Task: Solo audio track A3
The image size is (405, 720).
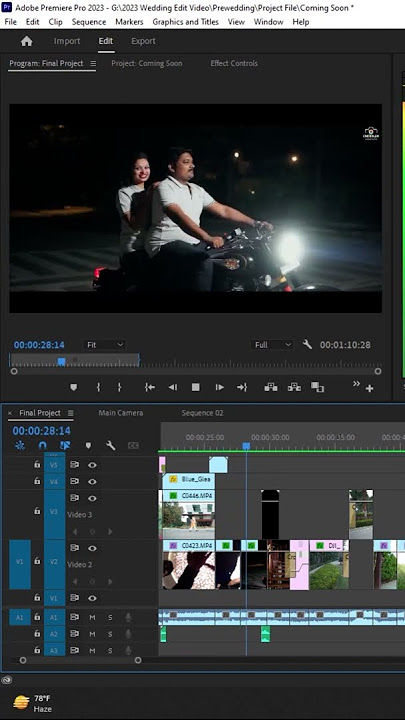Action: click(x=110, y=650)
